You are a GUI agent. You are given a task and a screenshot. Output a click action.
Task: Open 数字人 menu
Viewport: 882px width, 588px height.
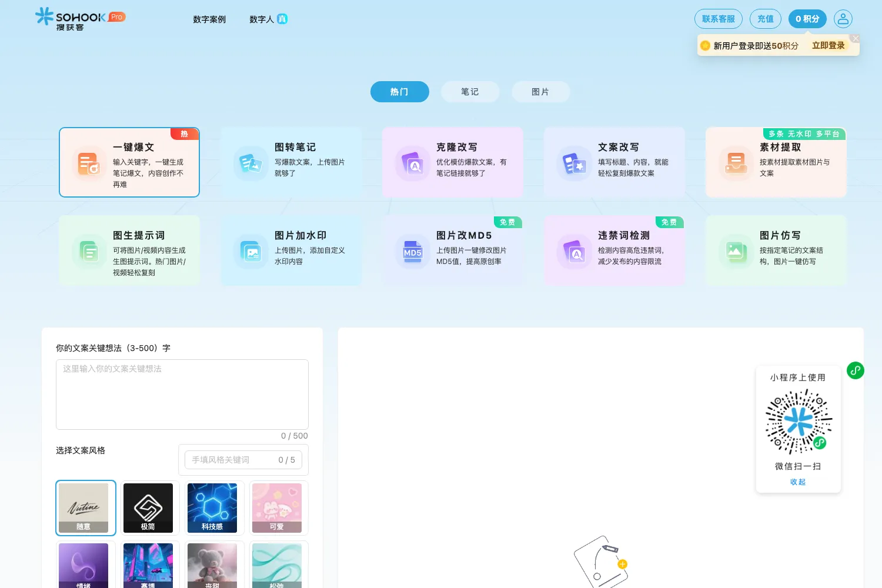click(x=262, y=19)
